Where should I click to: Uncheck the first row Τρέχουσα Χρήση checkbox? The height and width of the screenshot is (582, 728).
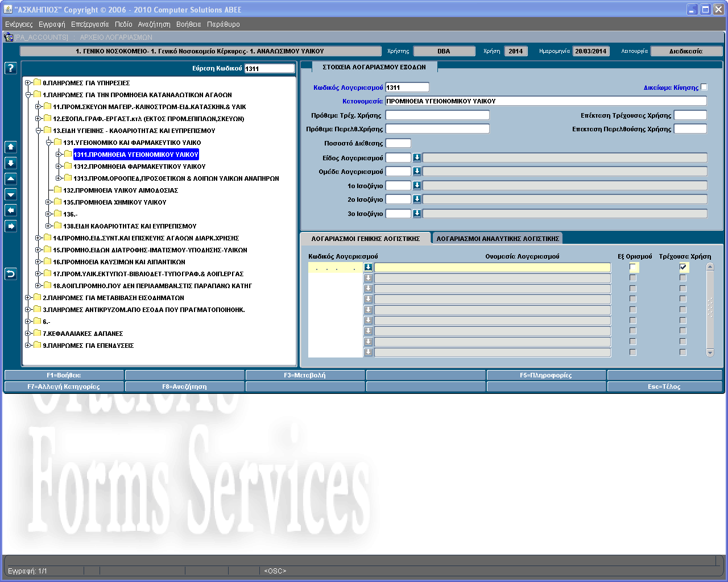click(683, 267)
